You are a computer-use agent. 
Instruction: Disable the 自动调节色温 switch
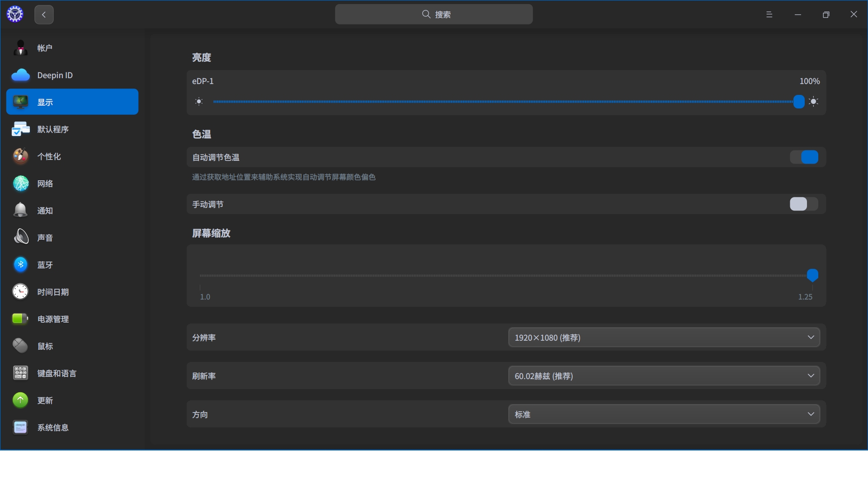pos(804,157)
